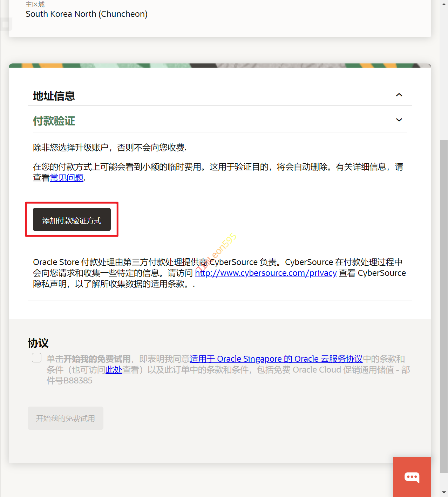Collapse 地址信息 using its chevron
The height and width of the screenshot is (497, 448).
tap(399, 95)
